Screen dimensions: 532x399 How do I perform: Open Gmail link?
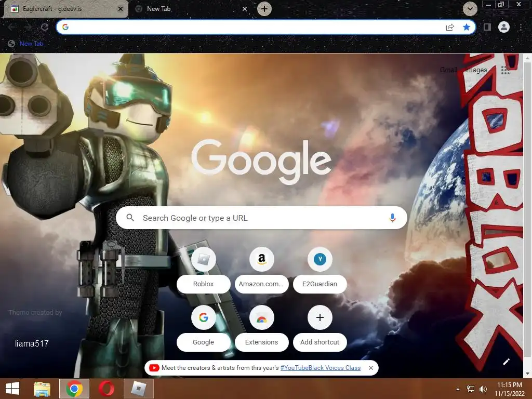[x=448, y=70]
